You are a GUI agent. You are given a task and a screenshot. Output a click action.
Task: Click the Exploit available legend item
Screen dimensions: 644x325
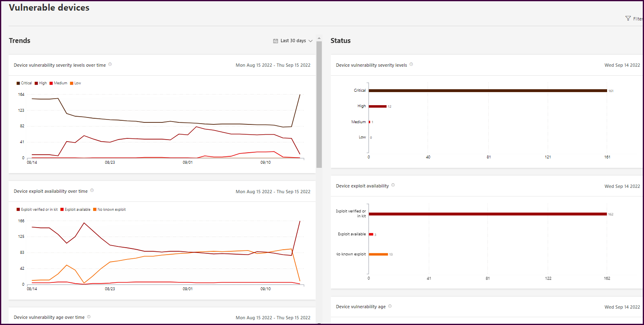pyautogui.click(x=75, y=210)
